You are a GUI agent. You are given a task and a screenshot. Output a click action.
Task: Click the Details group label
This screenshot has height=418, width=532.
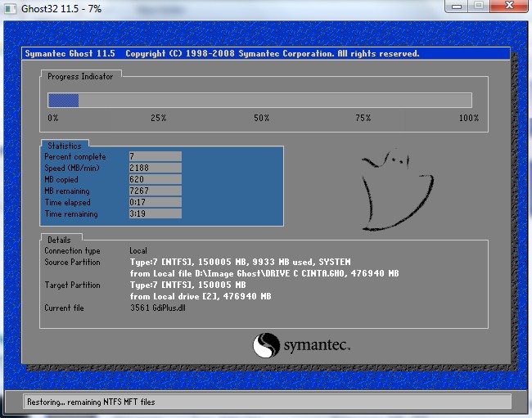pos(59,240)
